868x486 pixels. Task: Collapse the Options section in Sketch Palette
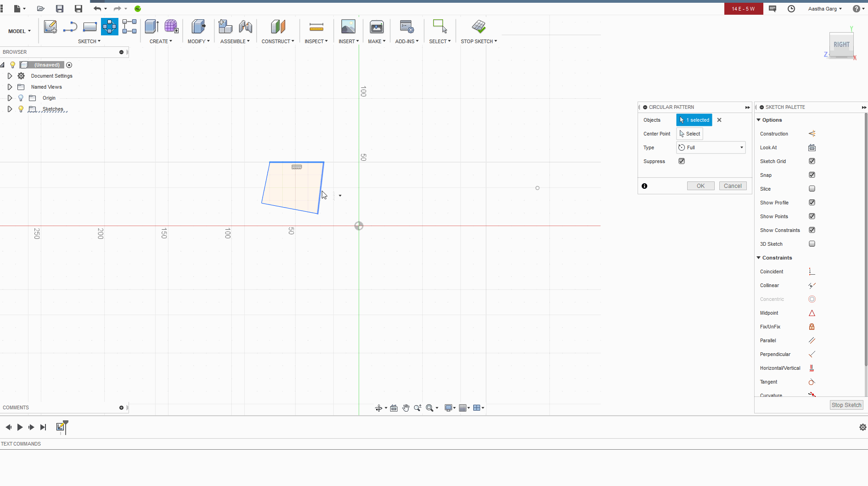click(x=759, y=120)
